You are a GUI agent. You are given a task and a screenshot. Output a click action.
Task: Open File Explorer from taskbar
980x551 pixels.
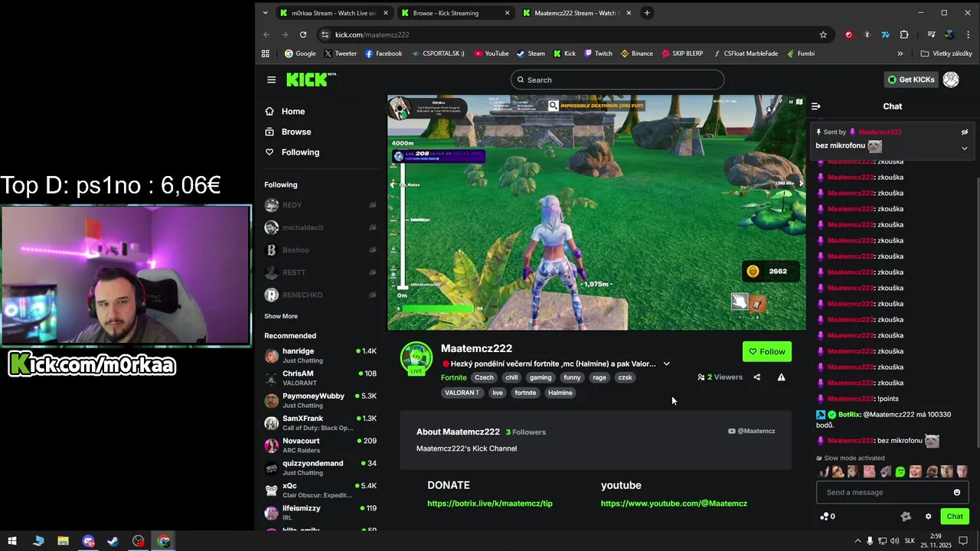[63, 541]
